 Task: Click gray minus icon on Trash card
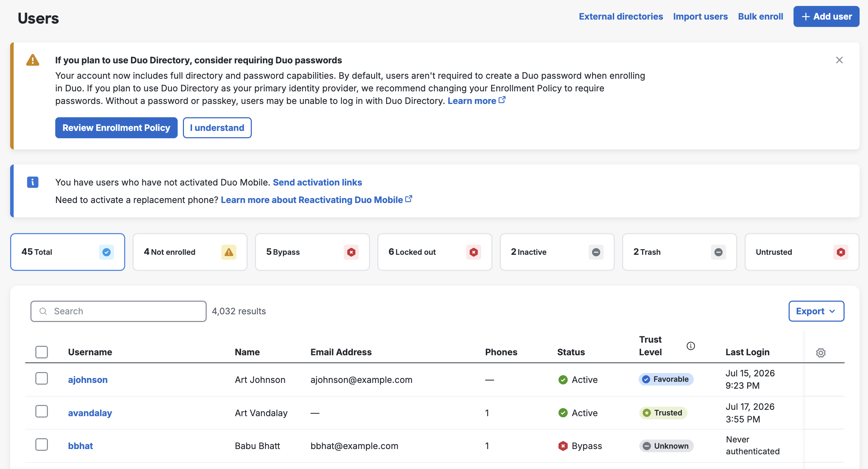click(718, 252)
